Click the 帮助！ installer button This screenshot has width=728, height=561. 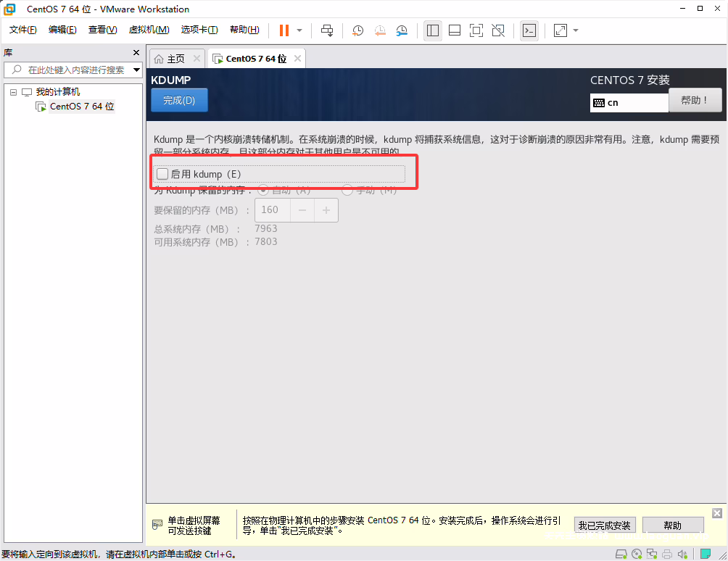695,100
